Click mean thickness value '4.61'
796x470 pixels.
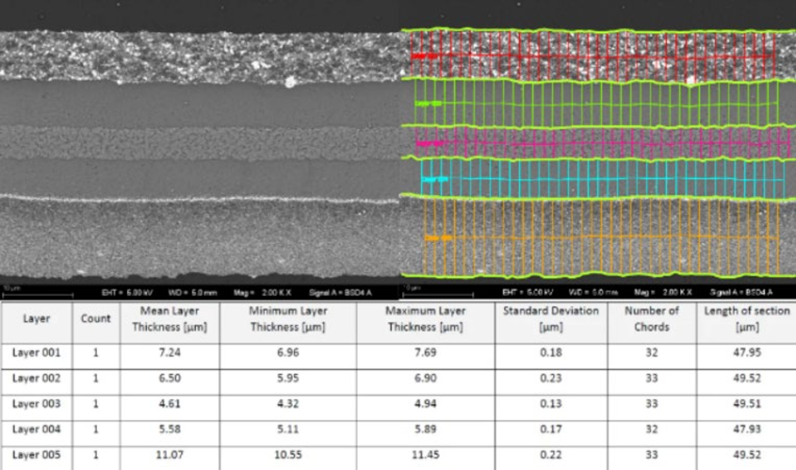[x=170, y=404]
